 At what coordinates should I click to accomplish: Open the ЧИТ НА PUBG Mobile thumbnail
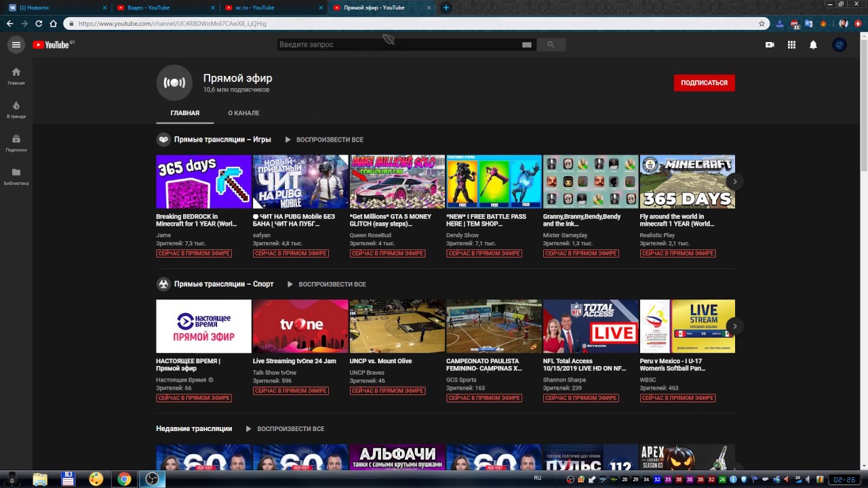pos(300,182)
